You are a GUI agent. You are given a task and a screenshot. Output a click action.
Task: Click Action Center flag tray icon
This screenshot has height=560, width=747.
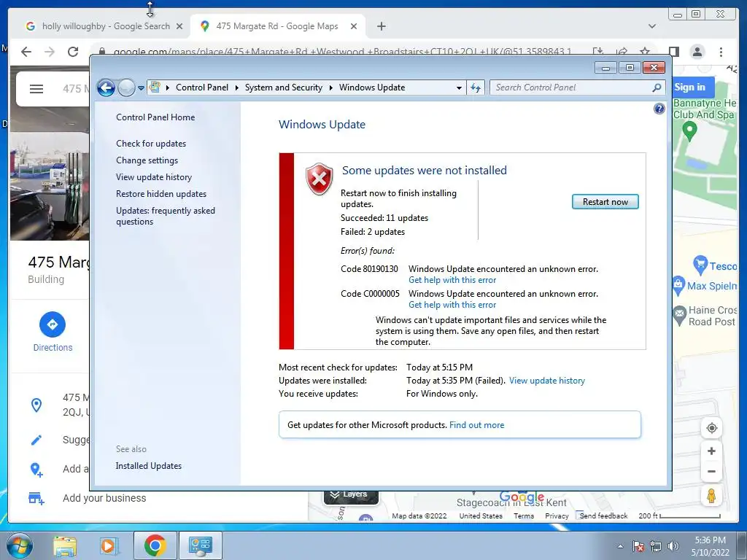point(638,546)
